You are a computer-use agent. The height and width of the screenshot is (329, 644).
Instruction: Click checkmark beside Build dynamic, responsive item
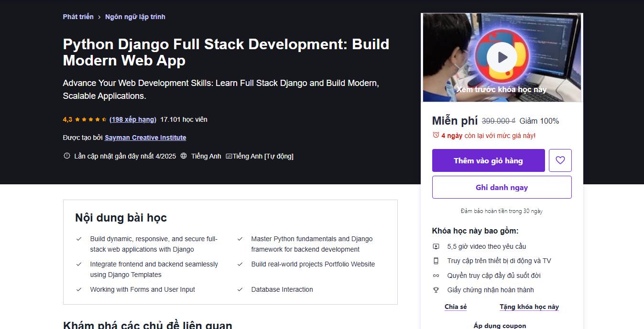(x=79, y=239)
